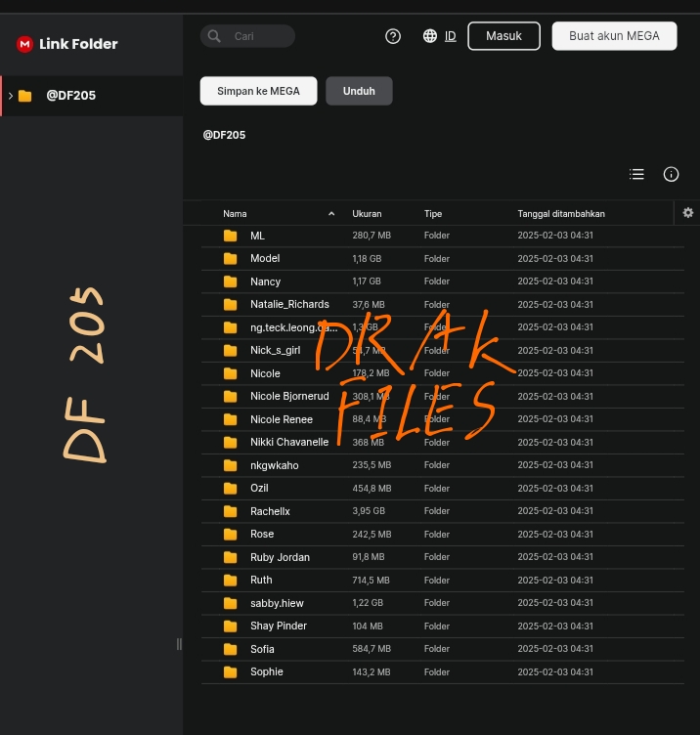700x735 pixels.
Task: Click folder icon of Rose row
Action: tap(230, 535)
